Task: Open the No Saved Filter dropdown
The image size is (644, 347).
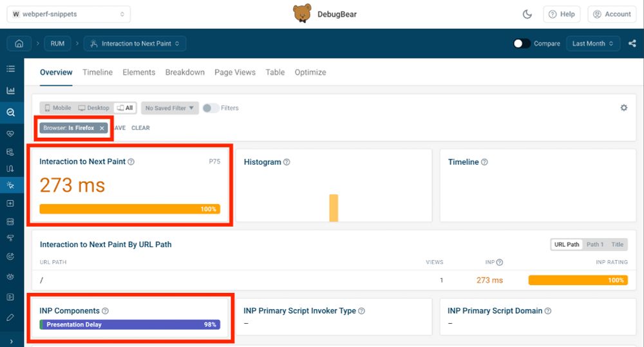Action: pyautogui.click(x=169, y=108)
